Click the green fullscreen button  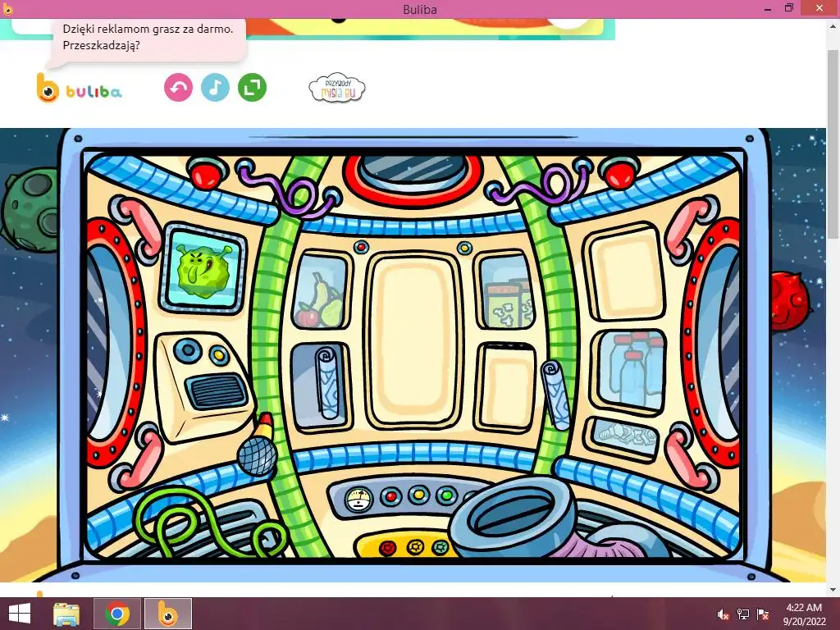coord(252,87)
